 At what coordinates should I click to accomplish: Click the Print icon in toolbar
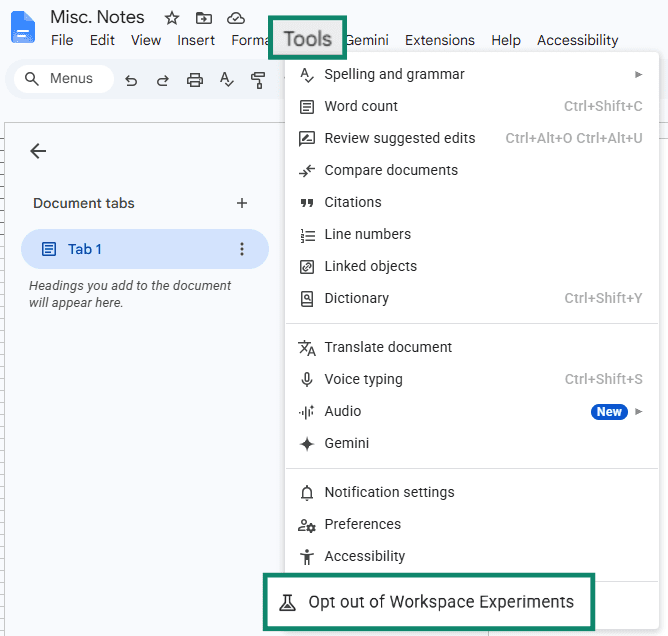pyautogui.click(x=195, y=80)
